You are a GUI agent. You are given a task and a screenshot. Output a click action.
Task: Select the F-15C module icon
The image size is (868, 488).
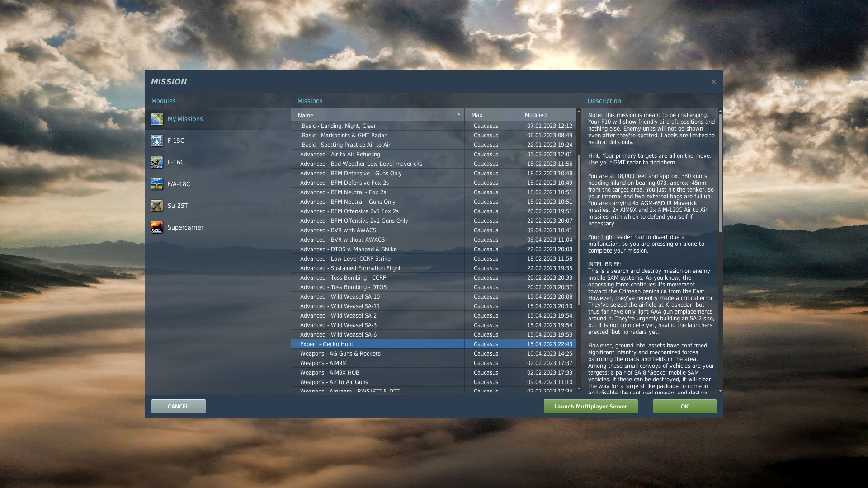tap(157, 141)
